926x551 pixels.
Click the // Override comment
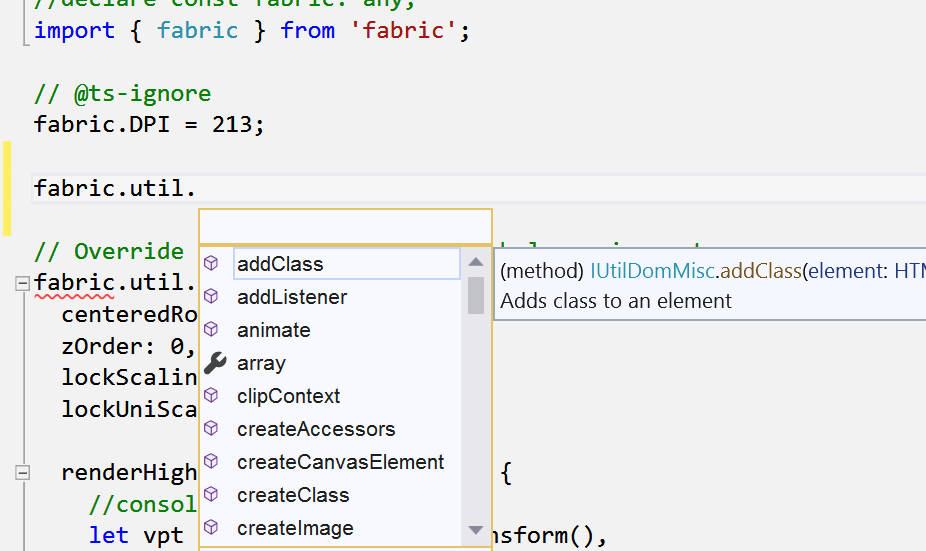109,252
